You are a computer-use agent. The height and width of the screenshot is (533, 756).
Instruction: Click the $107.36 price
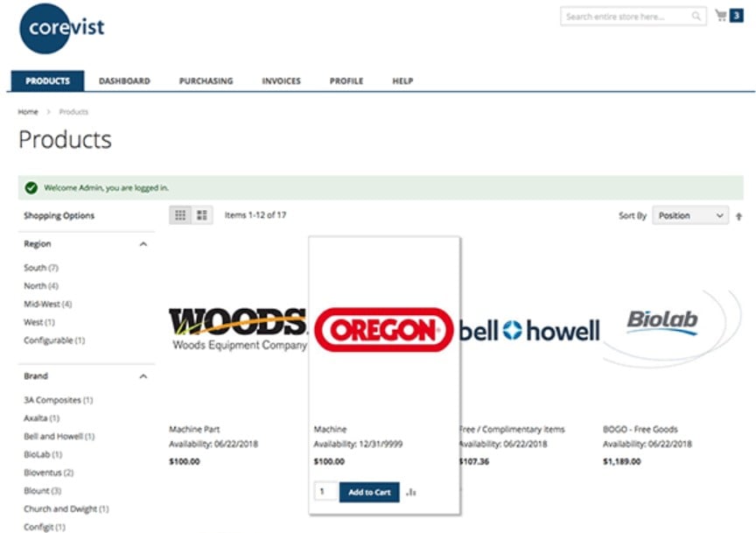point(474,461)
